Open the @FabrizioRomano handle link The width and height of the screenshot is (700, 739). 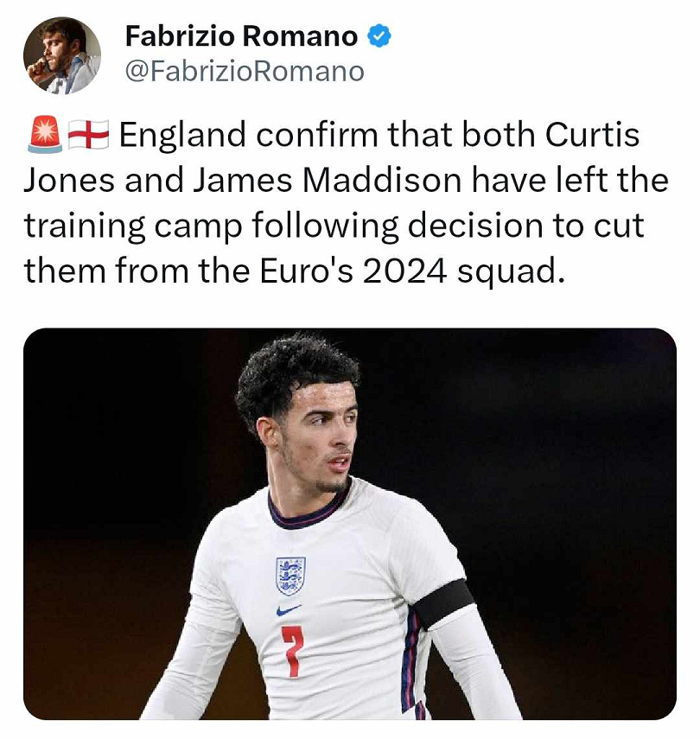pyautogui.click(x=245, y=72)
